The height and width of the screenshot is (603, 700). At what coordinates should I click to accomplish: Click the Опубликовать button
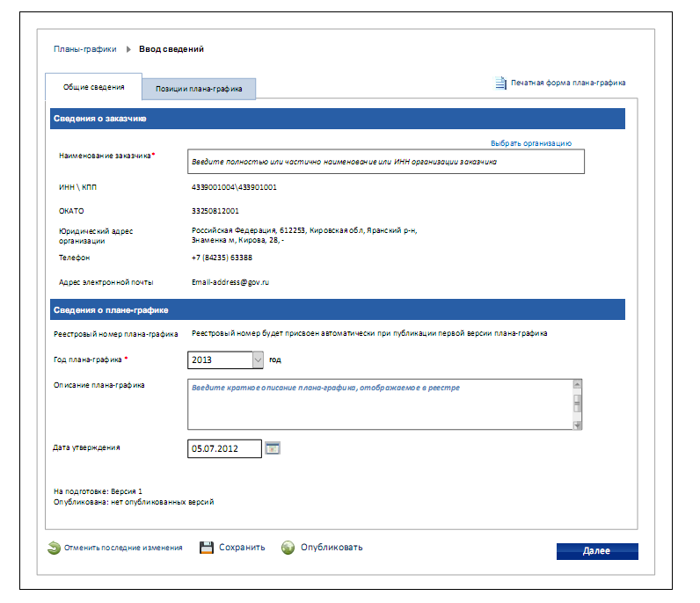click(x=332, y=548)
